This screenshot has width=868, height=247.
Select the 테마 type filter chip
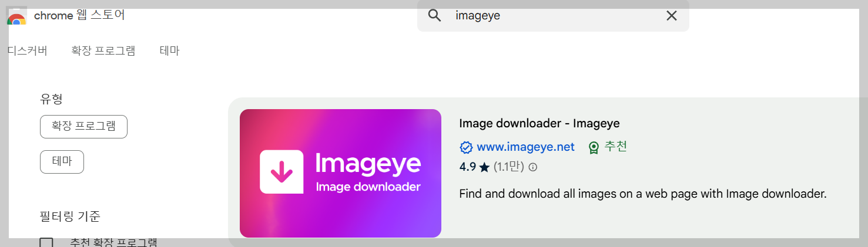[62, 162]
